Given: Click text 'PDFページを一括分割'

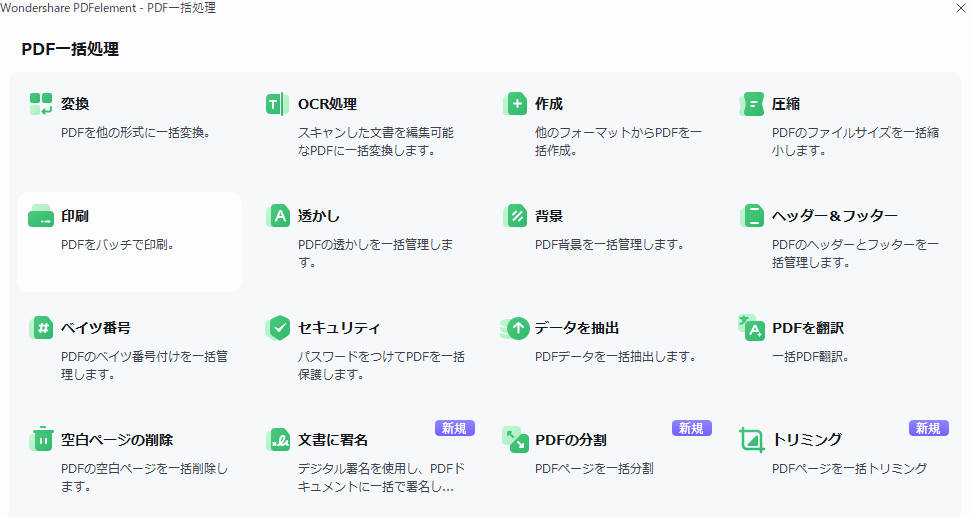Looking at the screenshot, I should coord(594,469).
